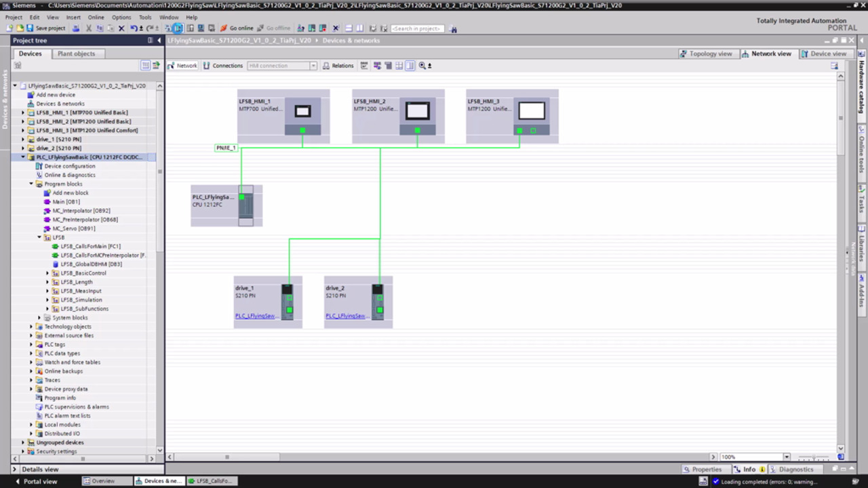Expand the Technology objects tree node

click(x=31, y=327)
